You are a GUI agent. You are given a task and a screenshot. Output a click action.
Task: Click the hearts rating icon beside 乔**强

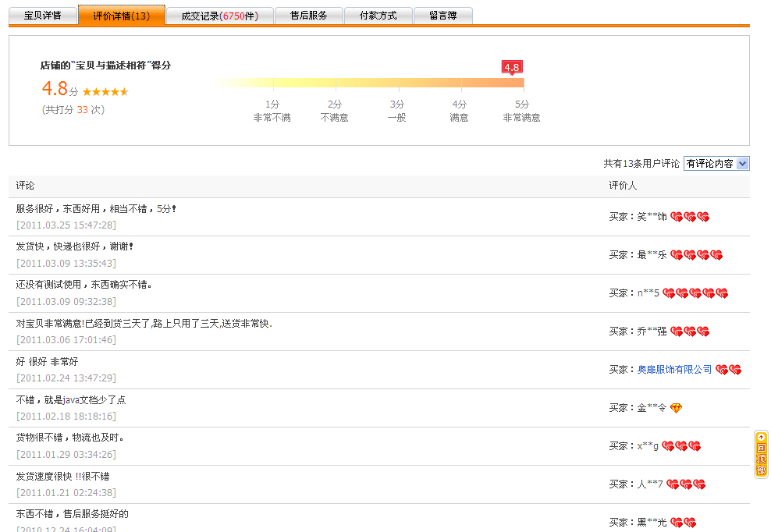tap(690, 332)
